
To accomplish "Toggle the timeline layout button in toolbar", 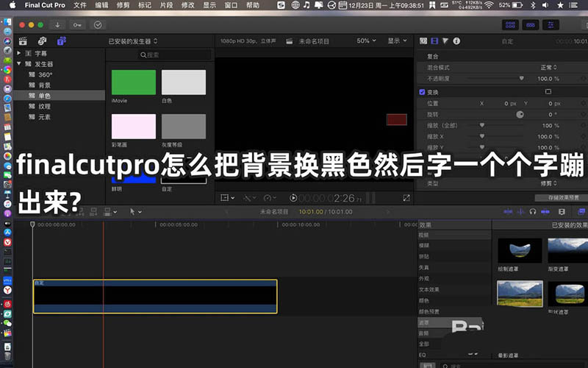I will (x=531, y=25).
